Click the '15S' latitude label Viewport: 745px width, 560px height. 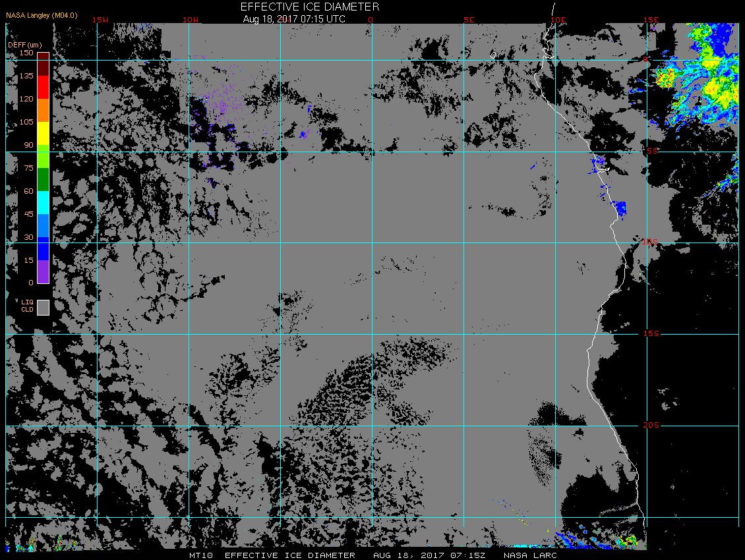pyautogui.click(x=651, y=333)
